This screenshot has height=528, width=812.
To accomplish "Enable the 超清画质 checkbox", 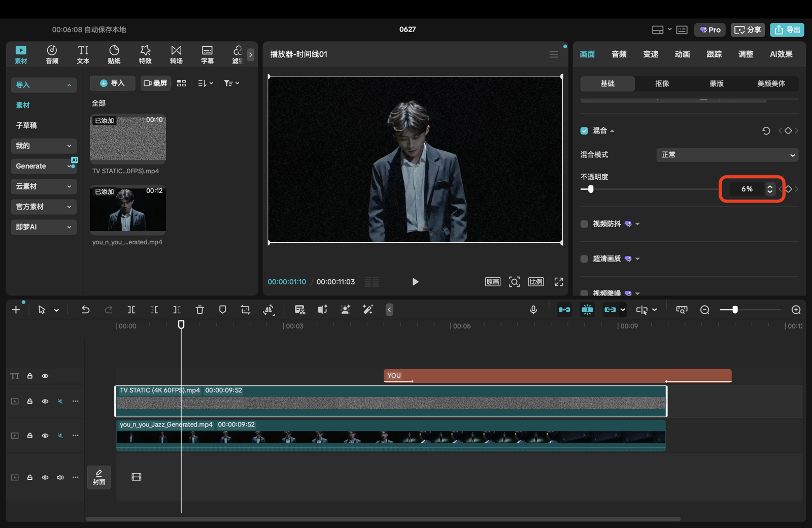I will pos(584,259).
